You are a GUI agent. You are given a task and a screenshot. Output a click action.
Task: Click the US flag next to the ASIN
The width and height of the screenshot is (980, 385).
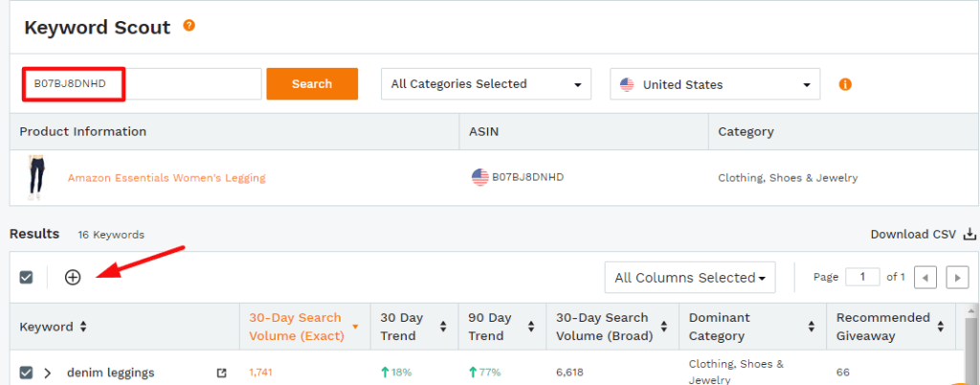click(x=480, y=177)
